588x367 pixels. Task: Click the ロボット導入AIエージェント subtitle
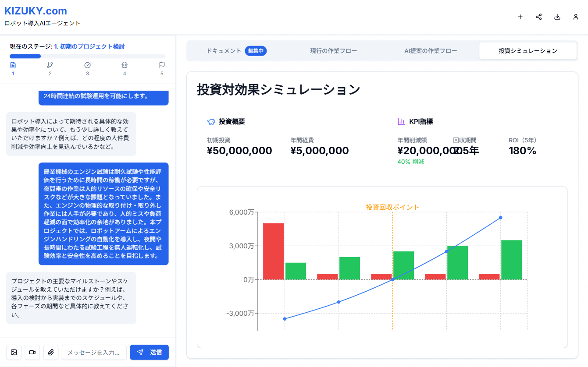(42, 23)
